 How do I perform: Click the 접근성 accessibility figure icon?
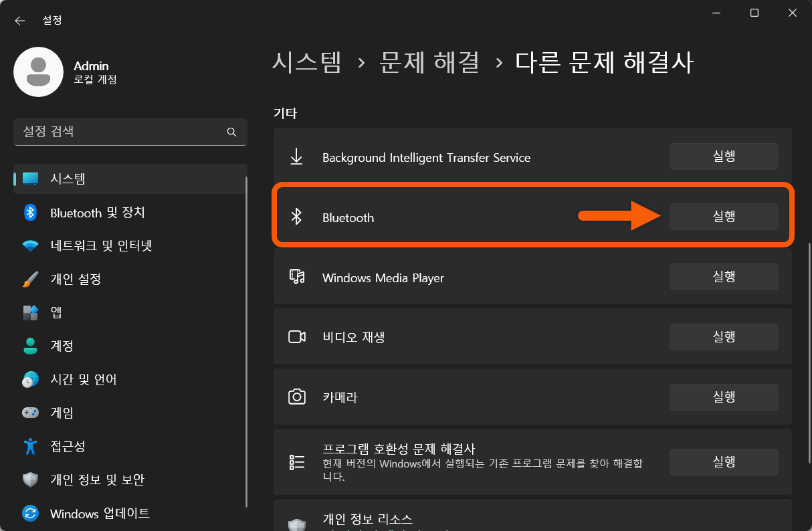(30, 446)
